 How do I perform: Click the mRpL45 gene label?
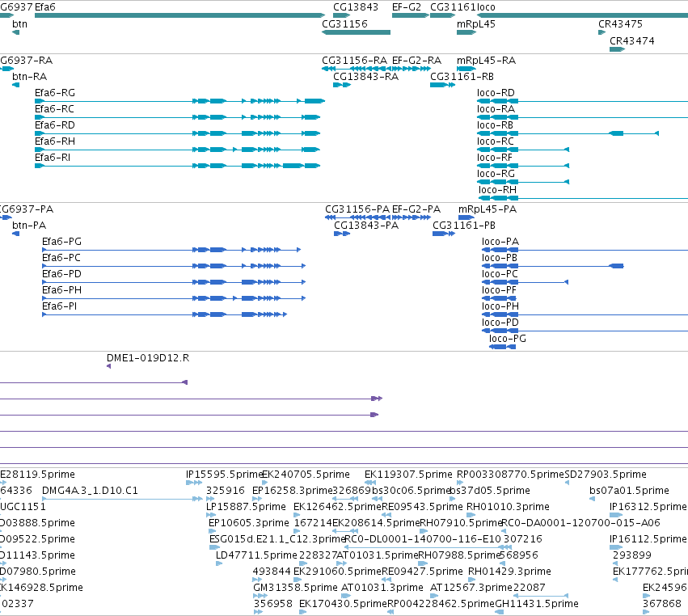tap(475, 24)
